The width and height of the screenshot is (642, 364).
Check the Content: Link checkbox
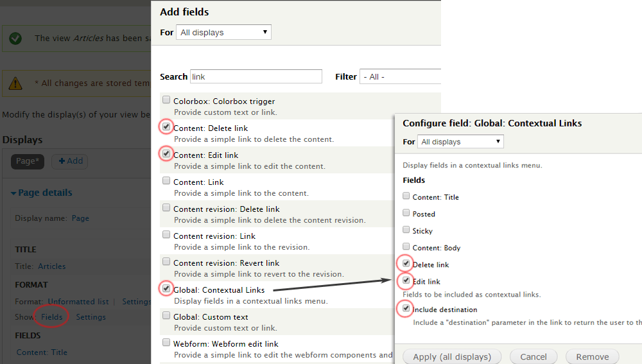coord(166,180)
